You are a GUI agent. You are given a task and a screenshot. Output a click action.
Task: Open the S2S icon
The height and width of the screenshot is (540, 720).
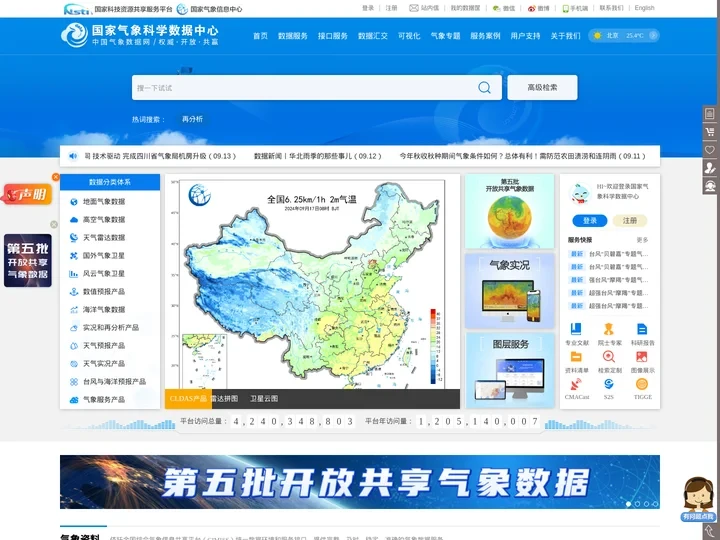(609, 383)
